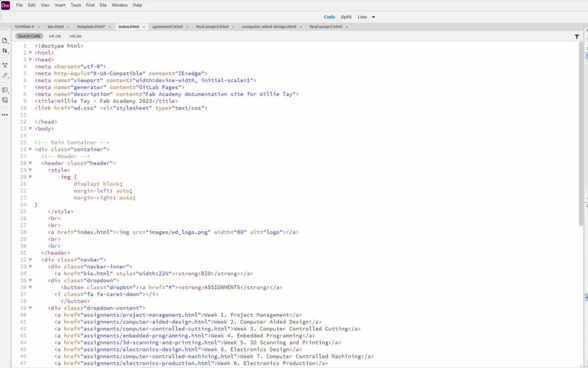
Task: Collapse the container div on line 16
Action: coord(30,149)
